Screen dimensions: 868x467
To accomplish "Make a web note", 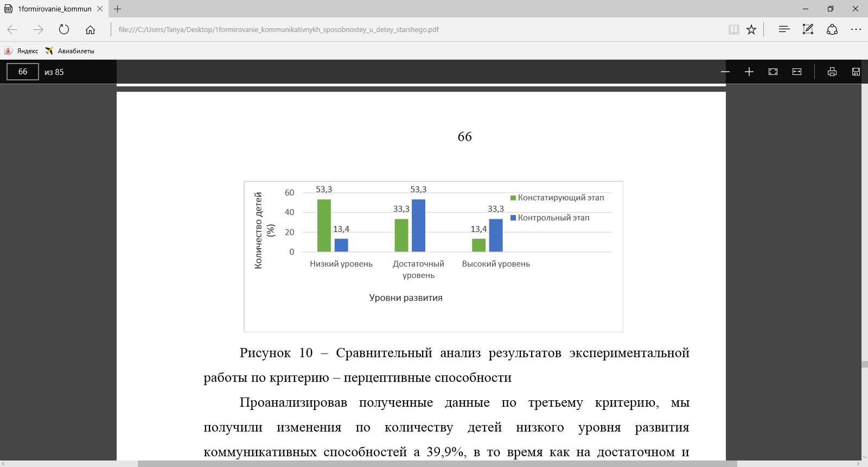I will (x=808, y=29).
